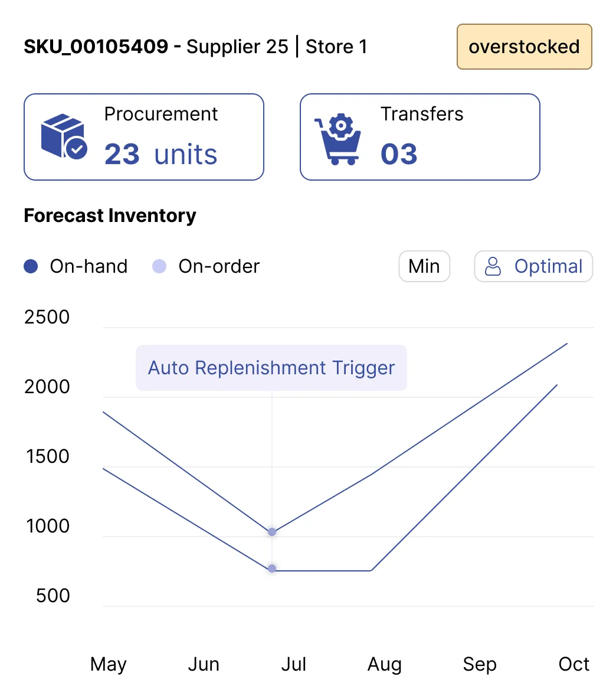Open the Transfers 03 card

tap(420, 137)
